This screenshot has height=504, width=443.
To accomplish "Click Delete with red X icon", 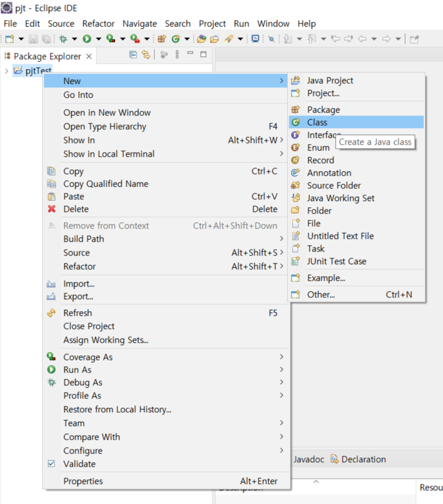I will (x=165, y=209).
